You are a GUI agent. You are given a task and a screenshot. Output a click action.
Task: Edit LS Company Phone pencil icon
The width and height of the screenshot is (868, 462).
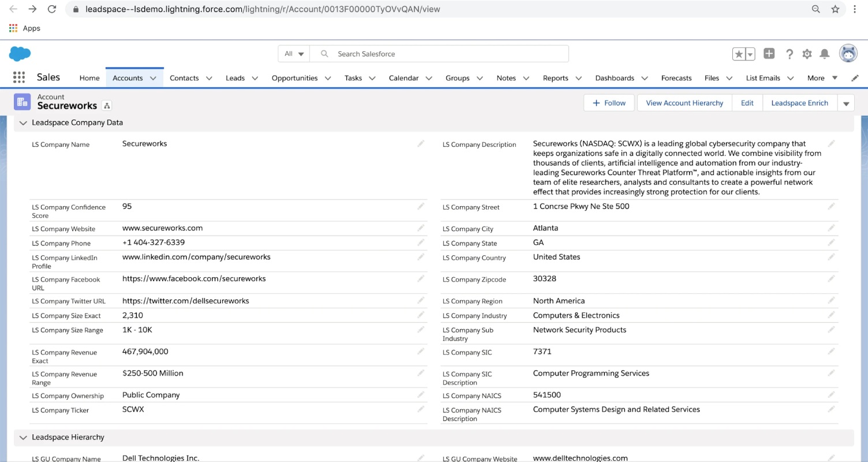click(x=421, y=243)
